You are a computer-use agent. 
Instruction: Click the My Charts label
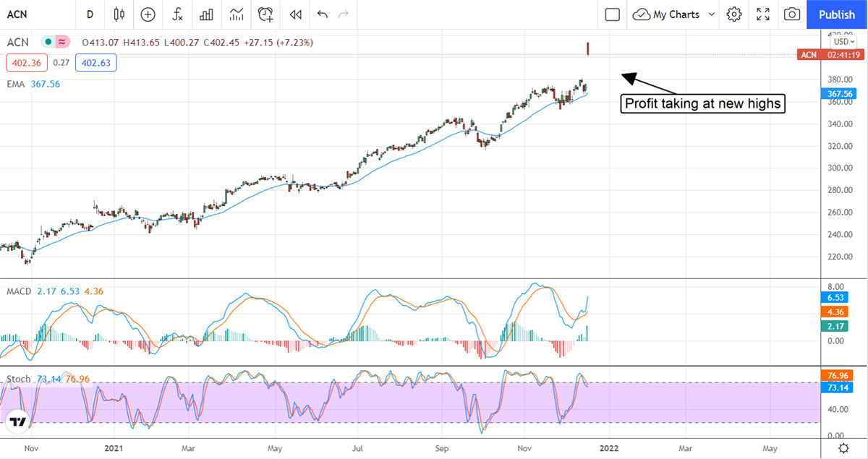click(x=676, y=14)
